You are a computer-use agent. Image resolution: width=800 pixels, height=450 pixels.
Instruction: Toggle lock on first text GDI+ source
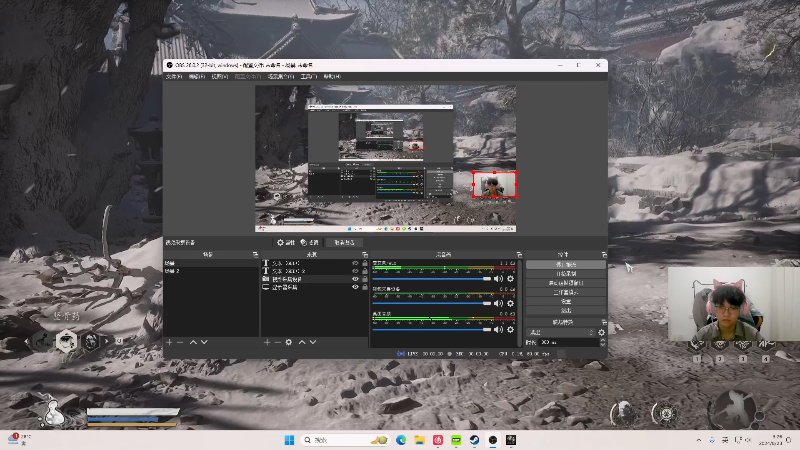[365, 263]
